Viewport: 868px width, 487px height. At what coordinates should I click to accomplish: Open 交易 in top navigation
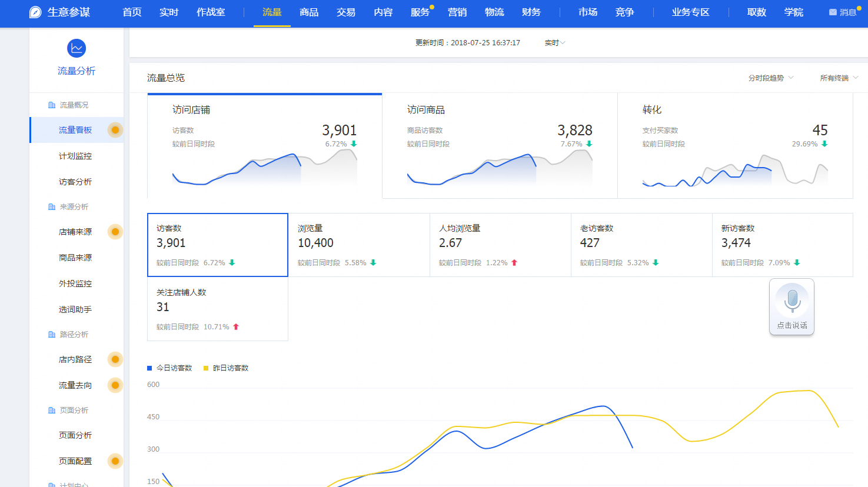coord(346,12)
